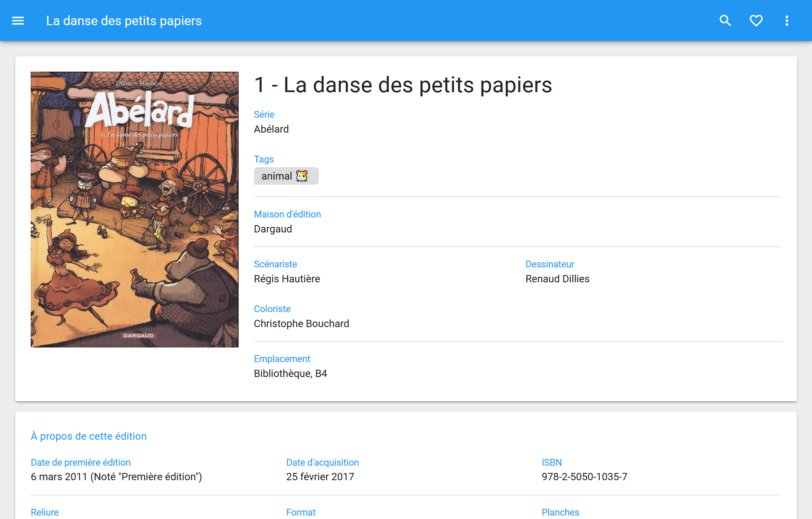The width and height of the screenshot is (812, 519).
Task: Open illustrator Renaud Dillies
Action: [x=557, y=279]
